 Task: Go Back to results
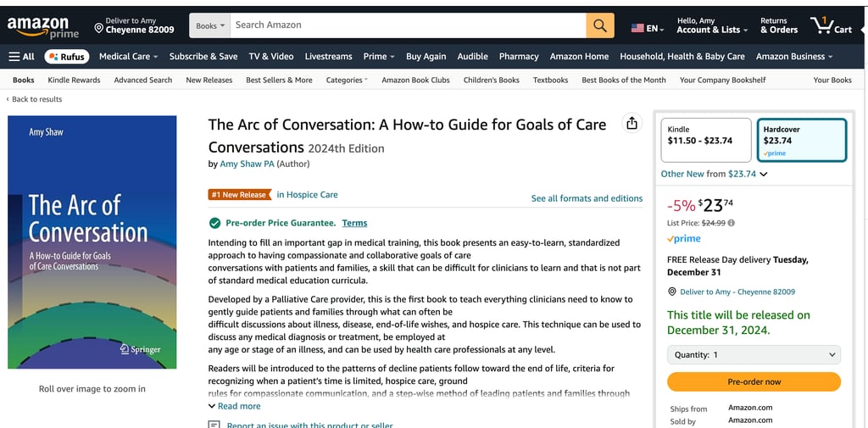pos(34,99)
